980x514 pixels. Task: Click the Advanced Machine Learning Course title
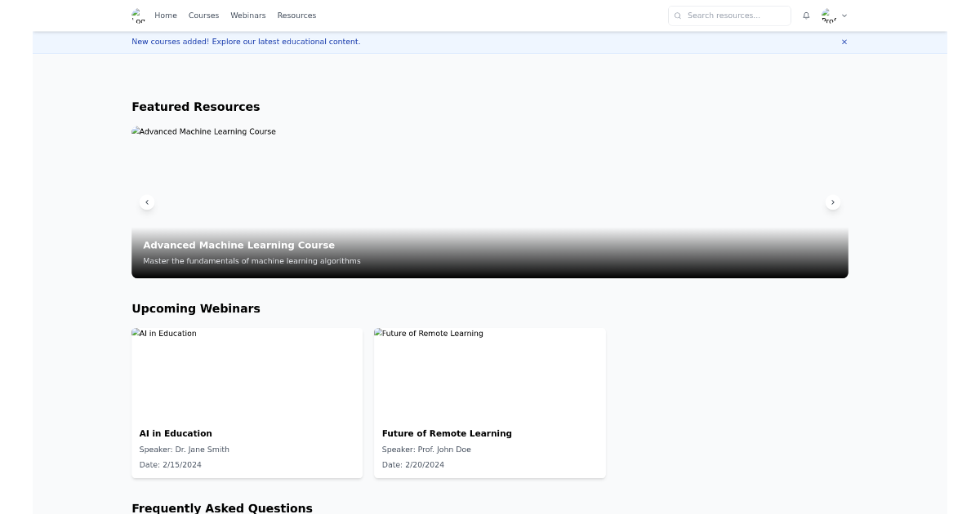238,246
